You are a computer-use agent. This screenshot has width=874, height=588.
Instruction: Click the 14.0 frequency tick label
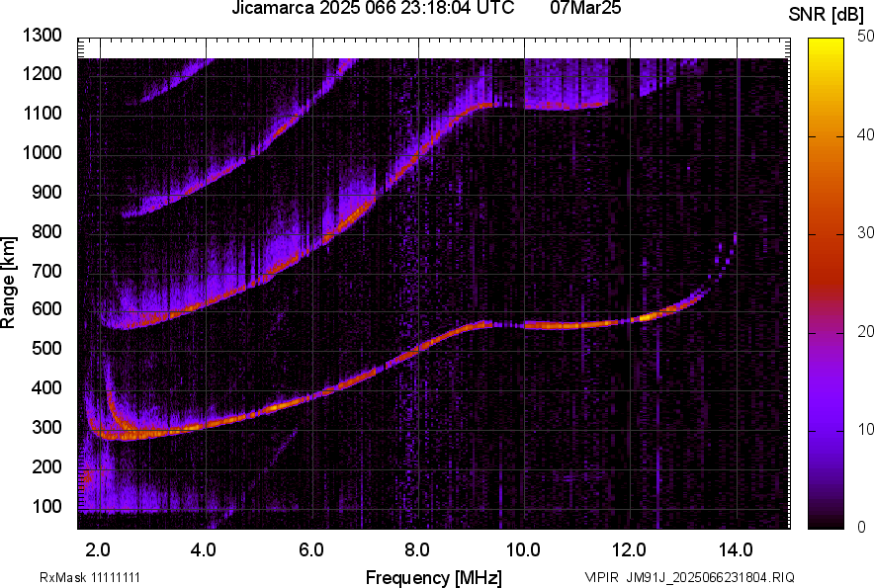click(x=736, y=550)
